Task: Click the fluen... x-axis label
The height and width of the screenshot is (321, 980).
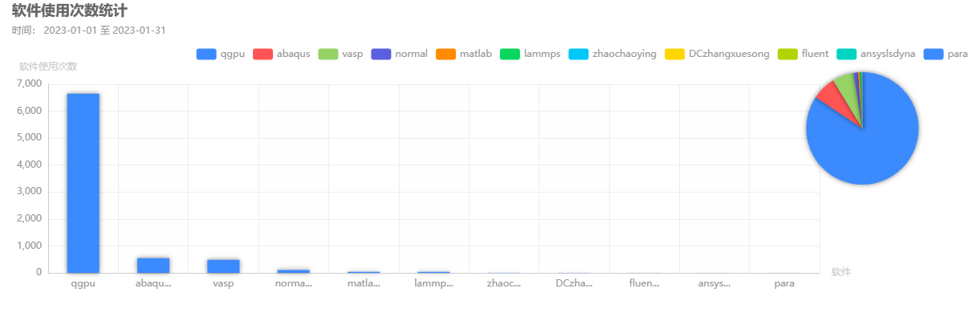Action: [x=645, y=284]
